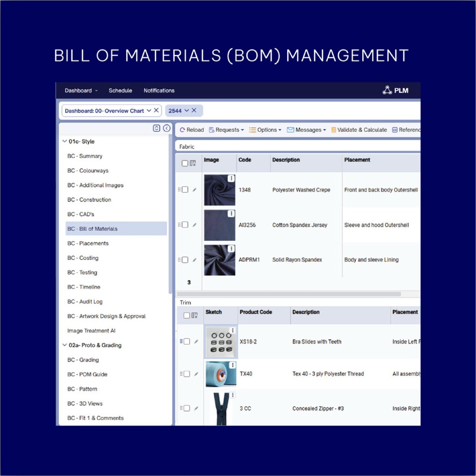Close the 2544 tab with X
Screen dimensions: 476x476
click(x=194, y=111)
